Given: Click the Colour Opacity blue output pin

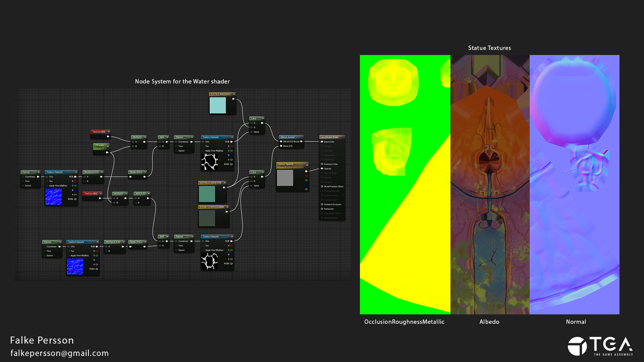Looking at the screenshot, I should pos(306,185).
